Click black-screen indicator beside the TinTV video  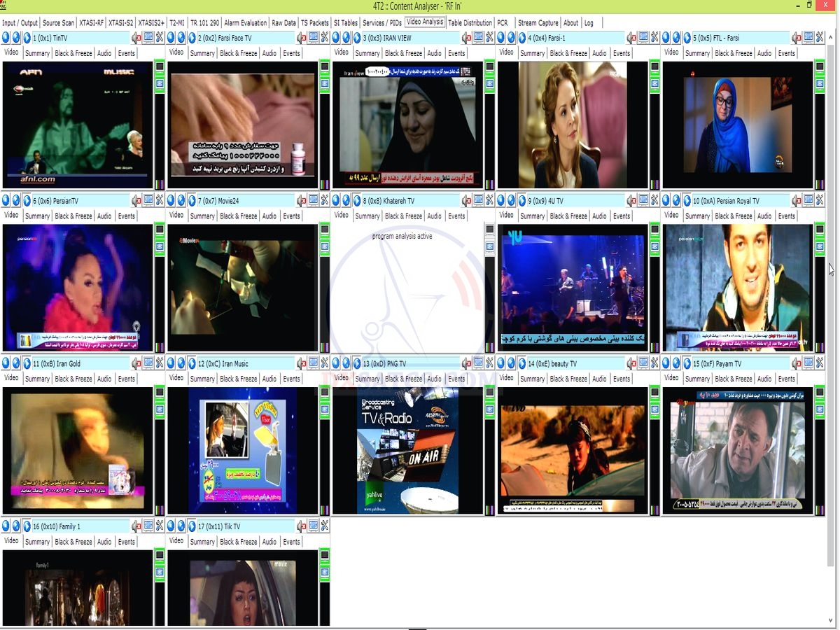[159, 68]
